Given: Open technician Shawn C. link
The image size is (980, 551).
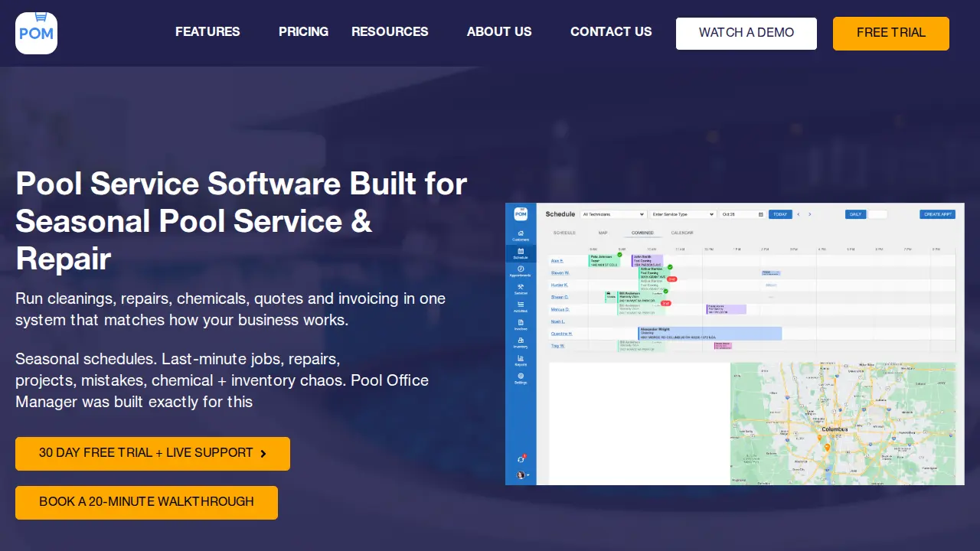Looking at the screenshot, I should tap(559, 297).
